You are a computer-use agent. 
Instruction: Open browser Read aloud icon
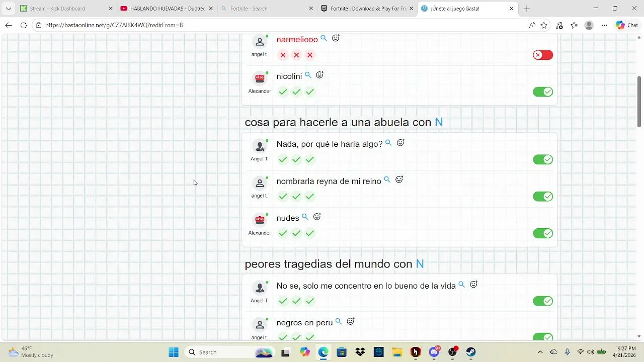click(x=532, y=25)
